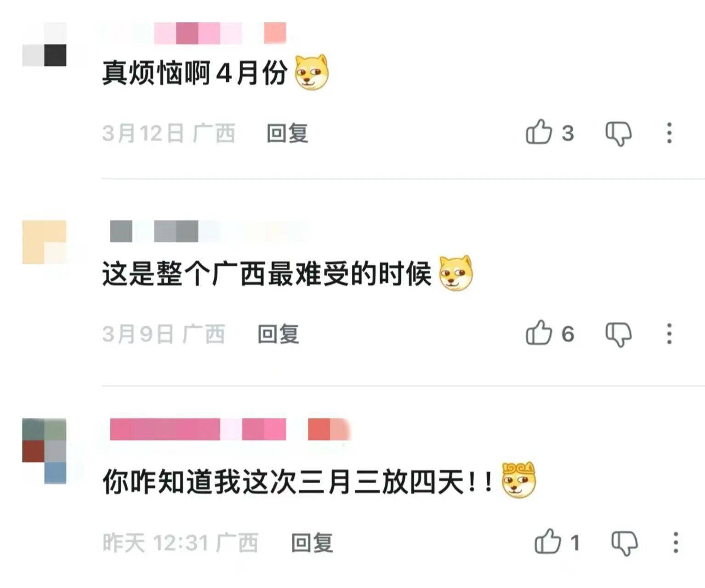Open the blurred pink username of the third comment
Screen dimensions: 705x588
click(x=231, y=429)
